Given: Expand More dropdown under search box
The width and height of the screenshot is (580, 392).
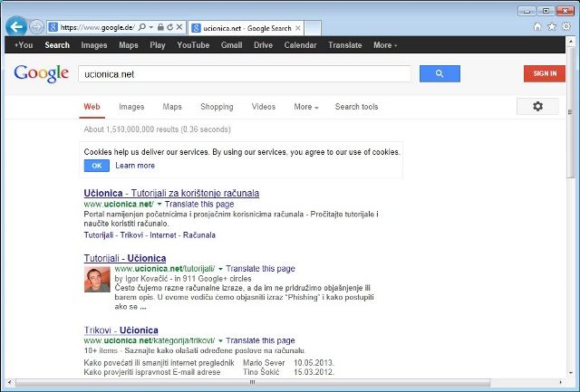Looking at the screenshot, I should 306,107.
